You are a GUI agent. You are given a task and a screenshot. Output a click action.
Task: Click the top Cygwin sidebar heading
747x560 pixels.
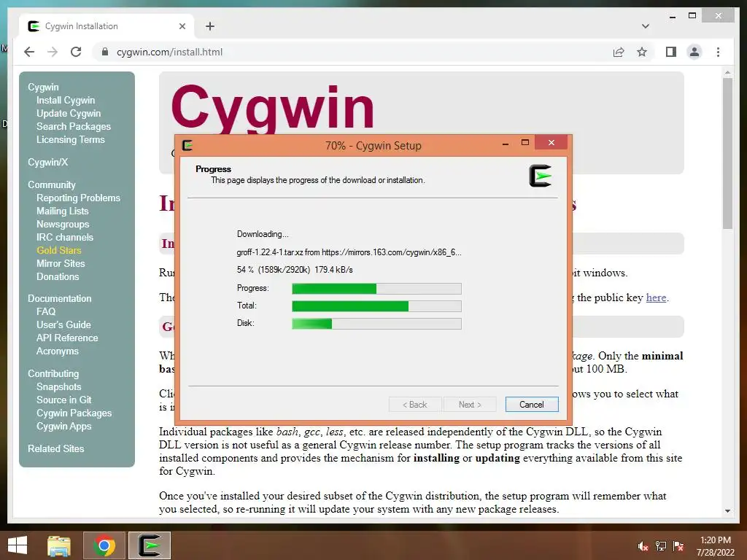pyautogui.click(x=43, y=87)
